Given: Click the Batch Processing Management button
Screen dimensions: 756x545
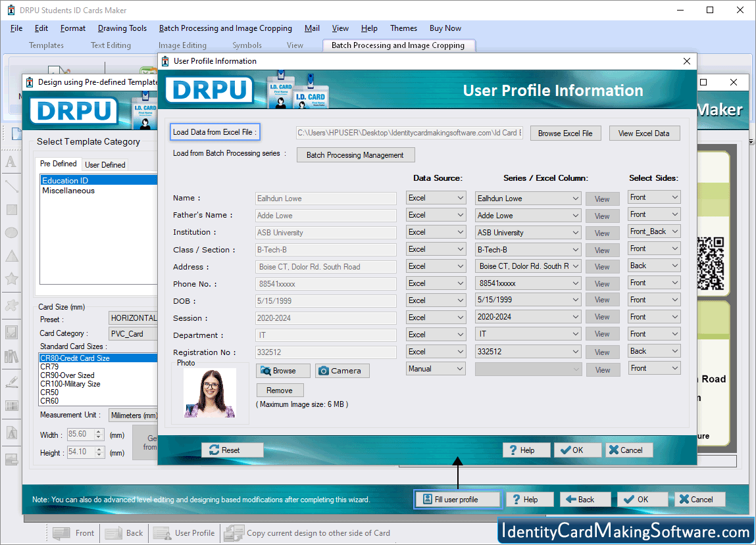Looking at the screenshot, I should pyautogui.click(x=355, y=154).
